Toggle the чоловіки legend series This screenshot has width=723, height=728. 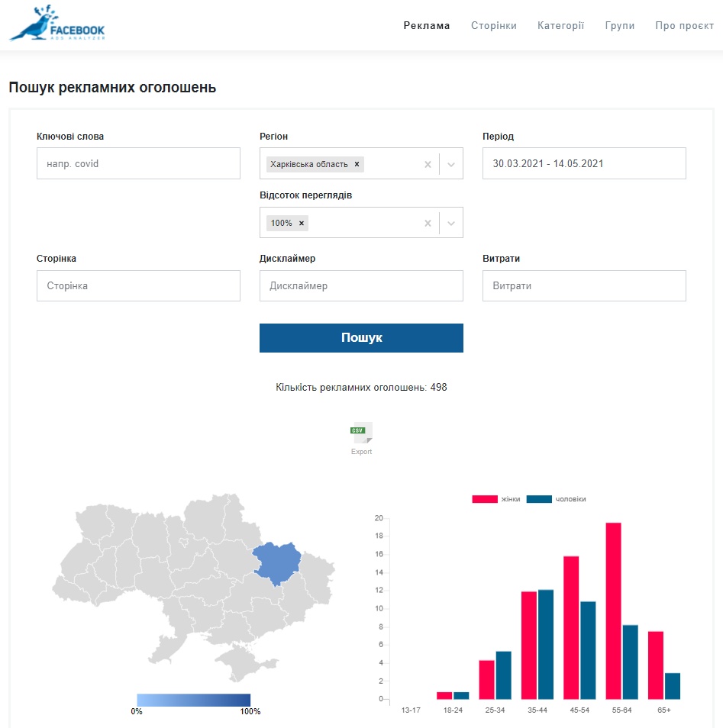pyautogui.click(x=557, y=499)
